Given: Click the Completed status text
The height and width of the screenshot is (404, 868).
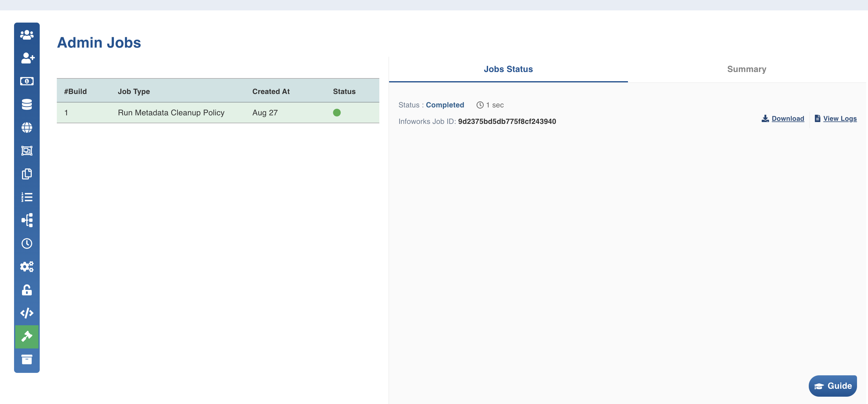Looking at the screenshot, I should (x=445, y=105).
